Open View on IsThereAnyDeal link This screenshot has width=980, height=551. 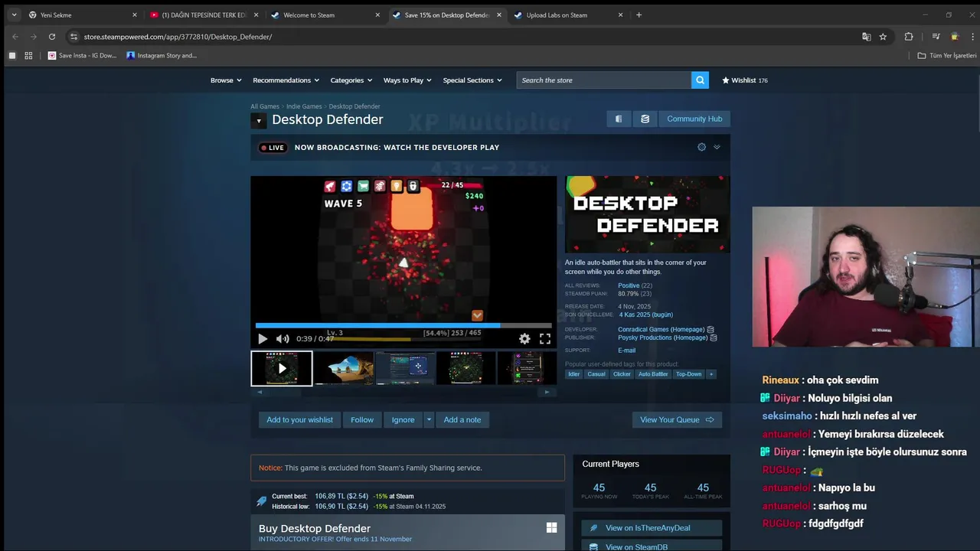click(x=652, y=528)
